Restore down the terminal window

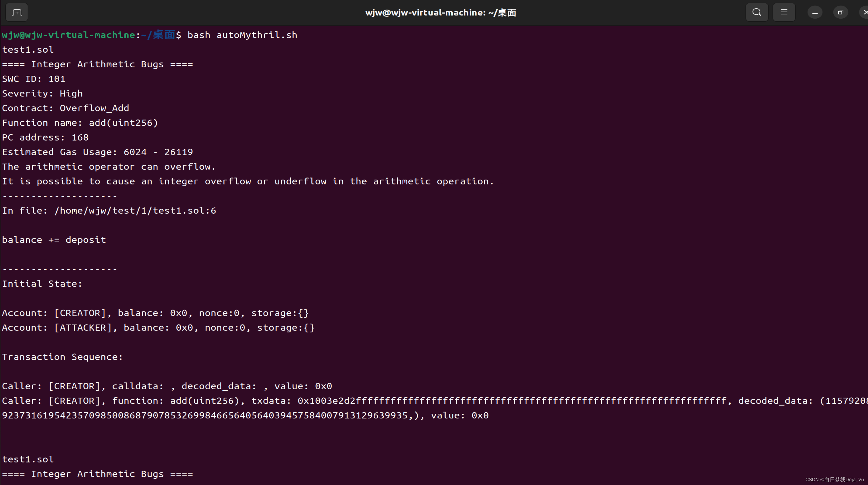click(840, 13)
